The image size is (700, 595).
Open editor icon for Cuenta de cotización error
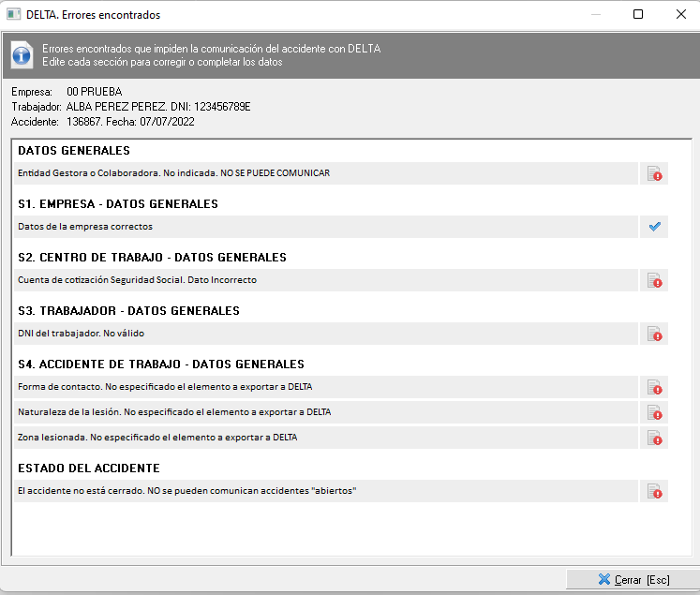tap(654, 280)
